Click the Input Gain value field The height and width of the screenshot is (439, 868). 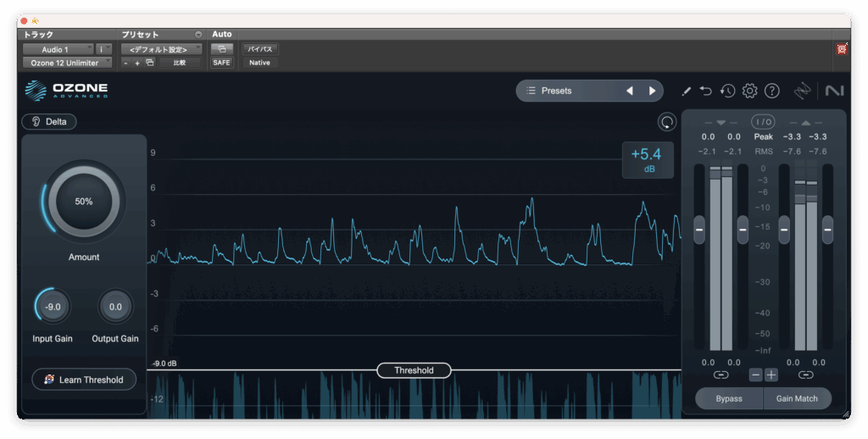point(53,307)
